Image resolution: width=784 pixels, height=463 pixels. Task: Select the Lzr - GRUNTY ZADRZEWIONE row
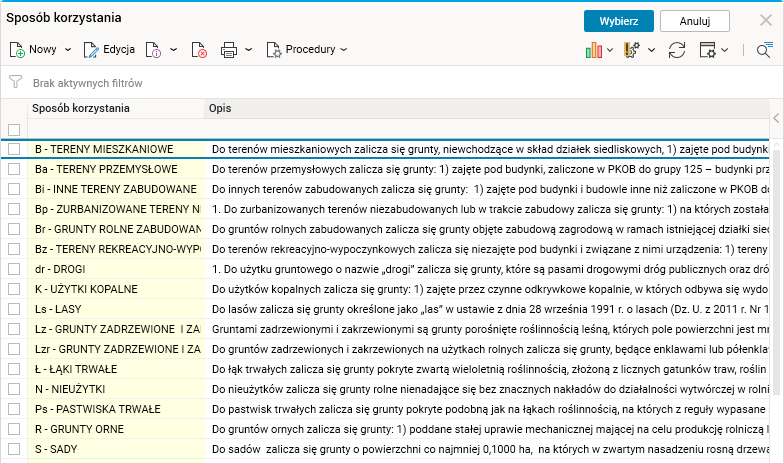point(385,349)
